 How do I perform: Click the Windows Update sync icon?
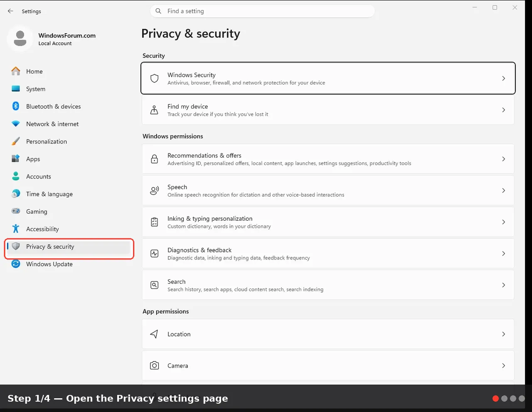16,264
